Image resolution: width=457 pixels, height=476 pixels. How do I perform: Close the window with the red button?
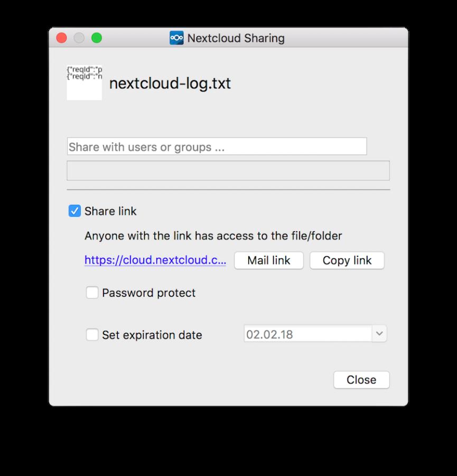62,38
